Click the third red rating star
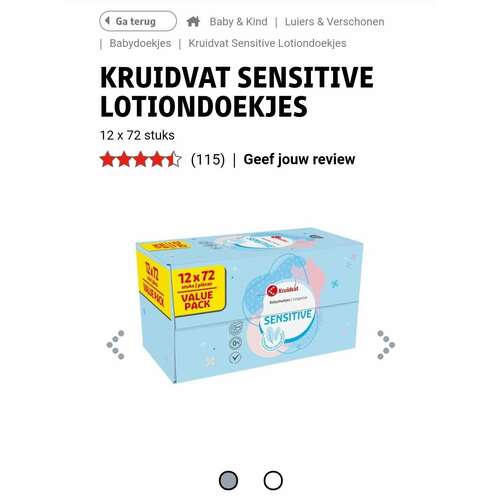Viewport: 500px width, 500px height. click(140, 159)
